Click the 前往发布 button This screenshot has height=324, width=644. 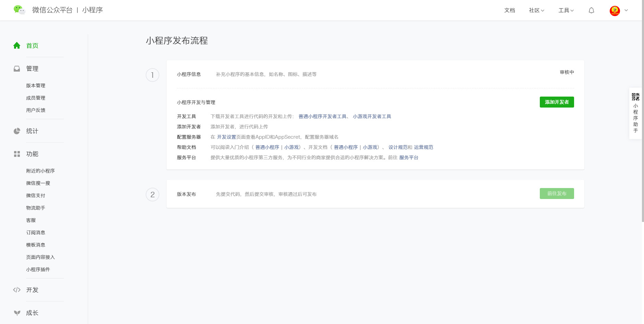click(x=557, y=194)
